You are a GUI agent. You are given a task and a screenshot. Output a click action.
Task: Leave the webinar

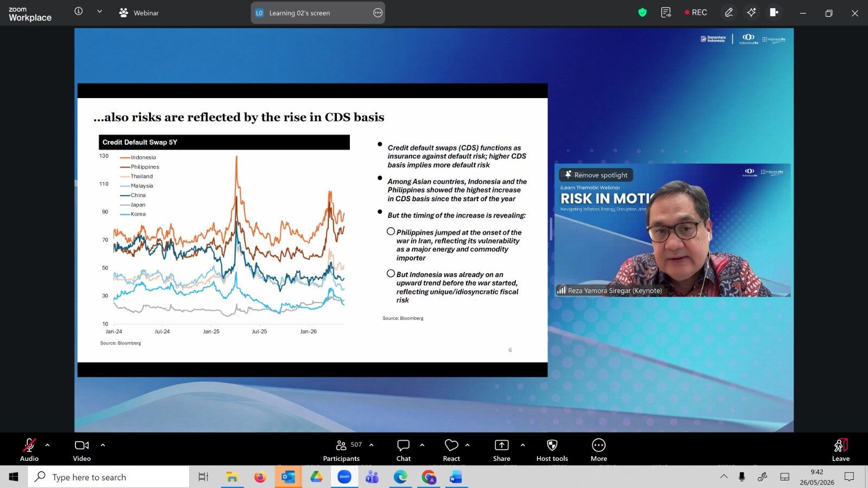click(x=840, y=451)
